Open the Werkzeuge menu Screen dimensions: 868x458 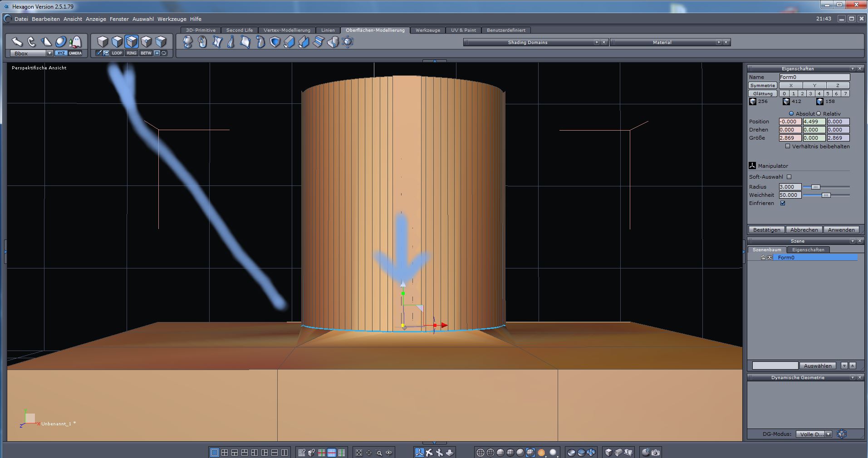(172, 19)
